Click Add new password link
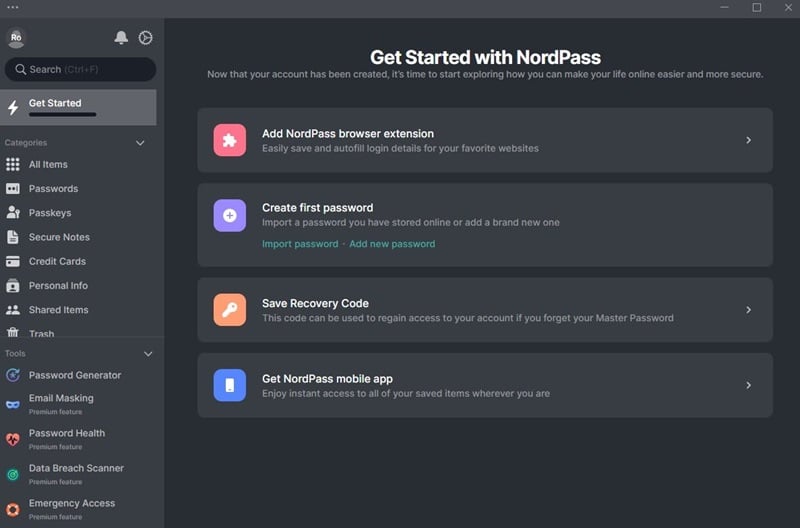This screenshot has width=800, height=528. pyautogui.click(x=392, y=244)
